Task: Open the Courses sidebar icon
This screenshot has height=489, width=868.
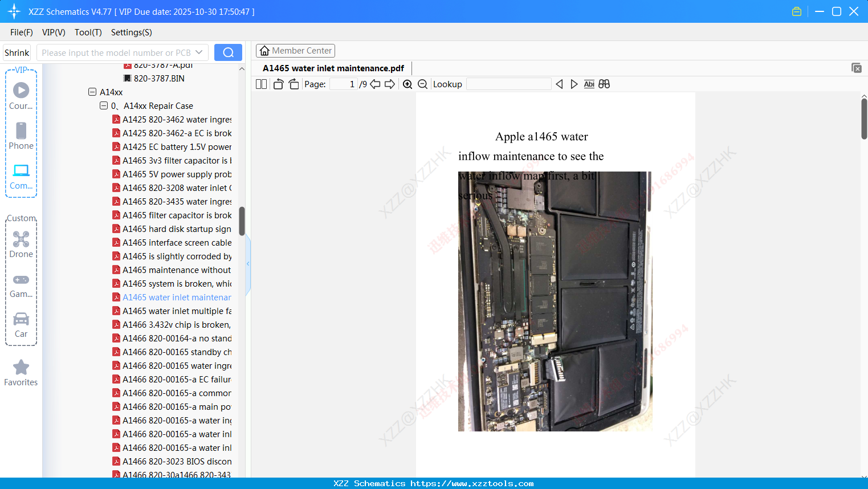Action: (21, 95)
